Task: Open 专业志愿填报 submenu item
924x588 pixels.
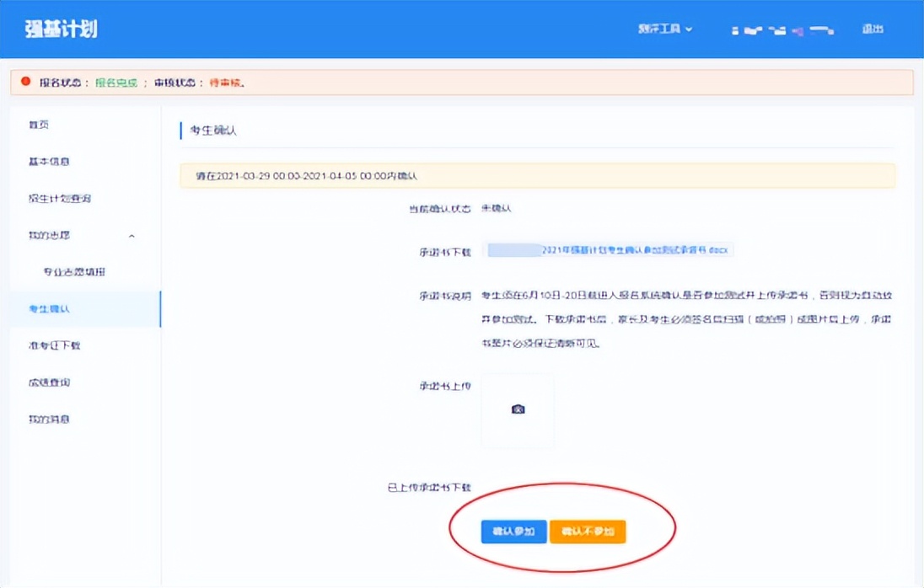Action: [x=74, y=272]
